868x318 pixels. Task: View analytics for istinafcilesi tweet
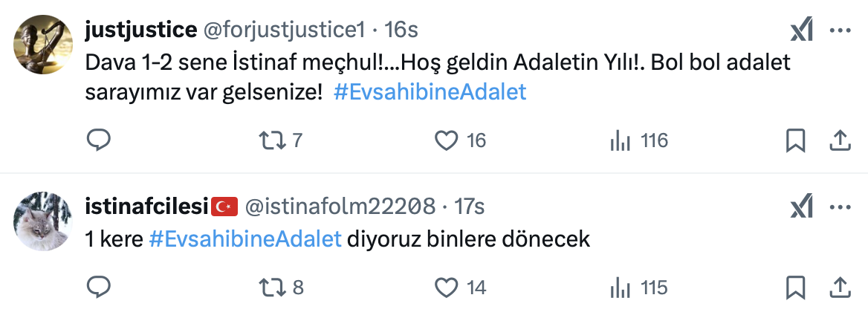pyautogui.click(x=621, y=287)
